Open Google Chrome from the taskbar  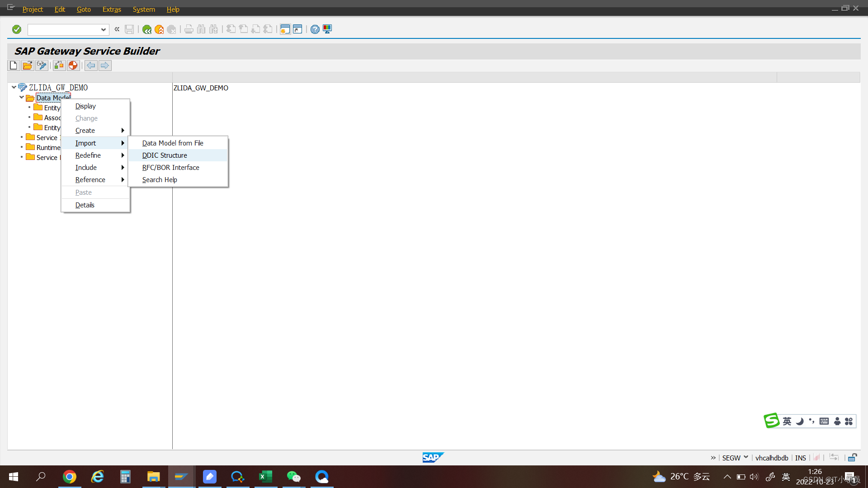70,477
